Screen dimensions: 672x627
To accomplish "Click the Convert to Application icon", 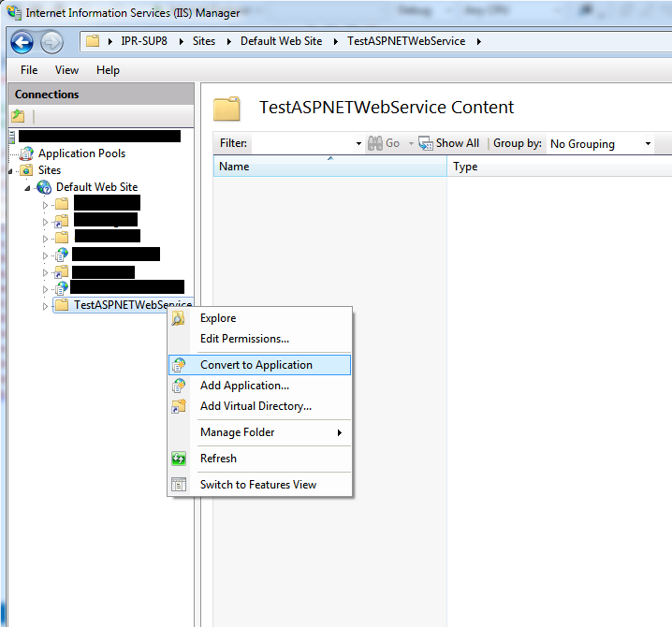I will coord(178,365).
